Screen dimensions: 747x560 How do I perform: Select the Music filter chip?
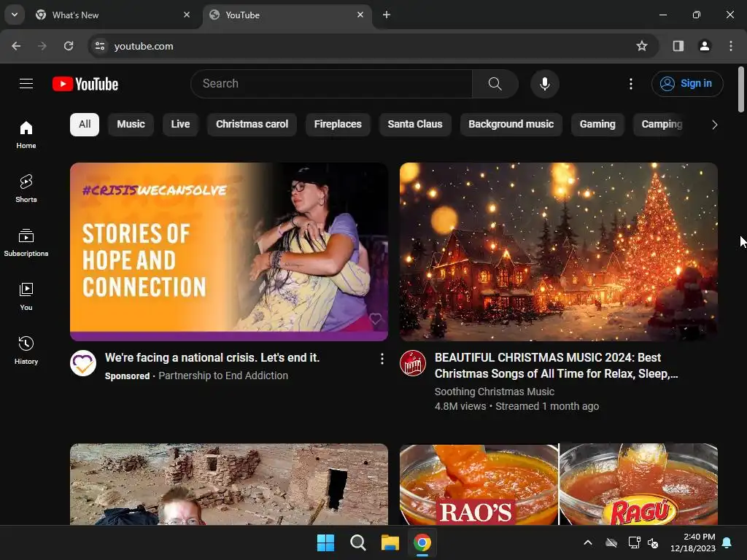tap(131, 124)
